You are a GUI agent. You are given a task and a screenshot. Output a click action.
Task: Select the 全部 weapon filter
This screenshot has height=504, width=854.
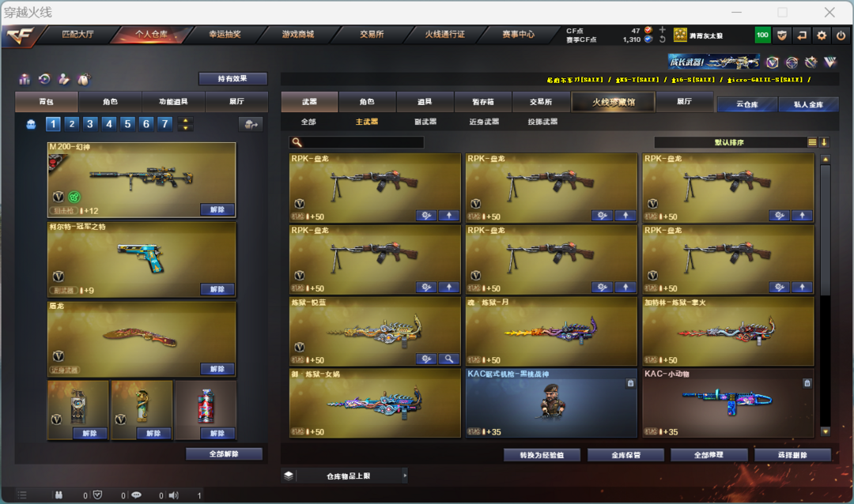point(308,122)
